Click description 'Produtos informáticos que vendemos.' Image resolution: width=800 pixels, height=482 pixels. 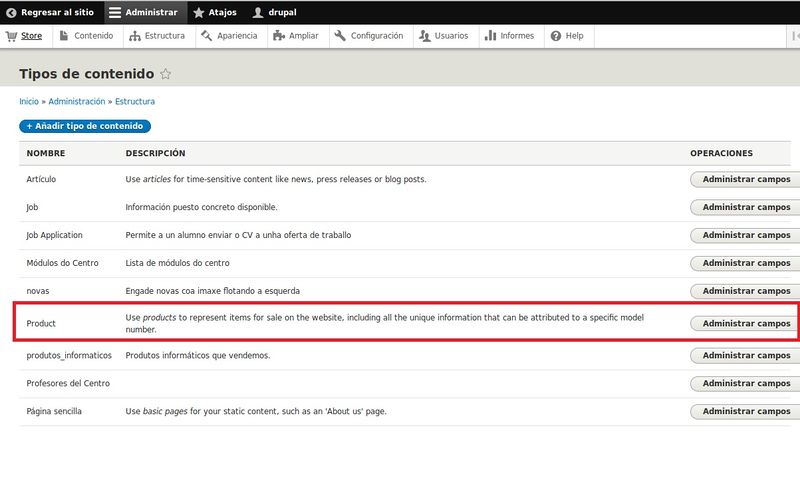click(x=198, y=356)
